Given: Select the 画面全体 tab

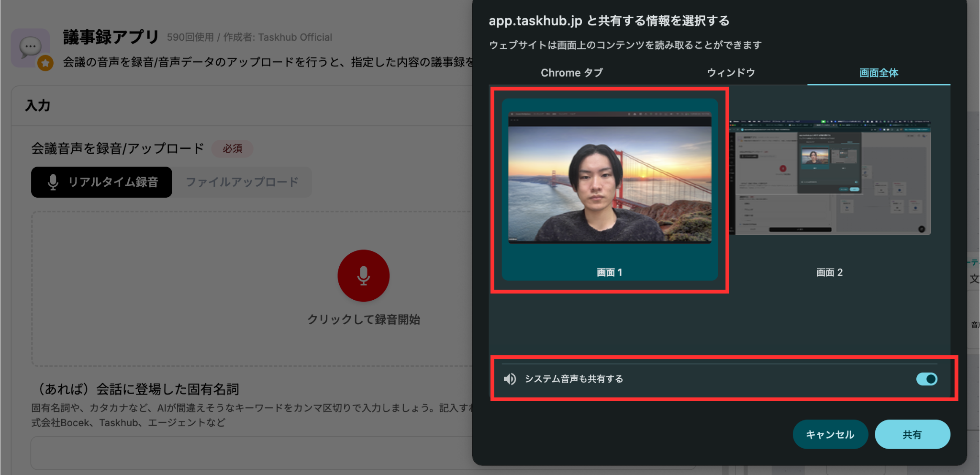Looking at the screenshot, I should tap(879, 73).
